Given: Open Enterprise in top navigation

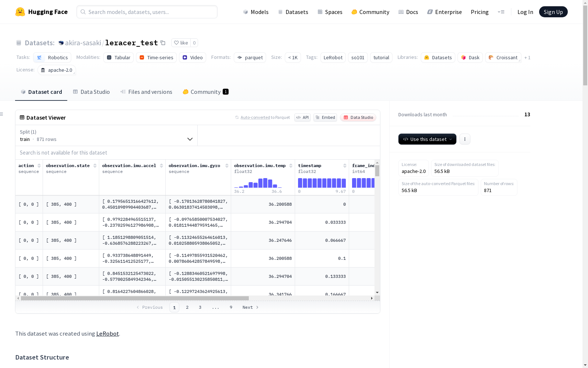Looking at the screenshot, I should (445, 12).
